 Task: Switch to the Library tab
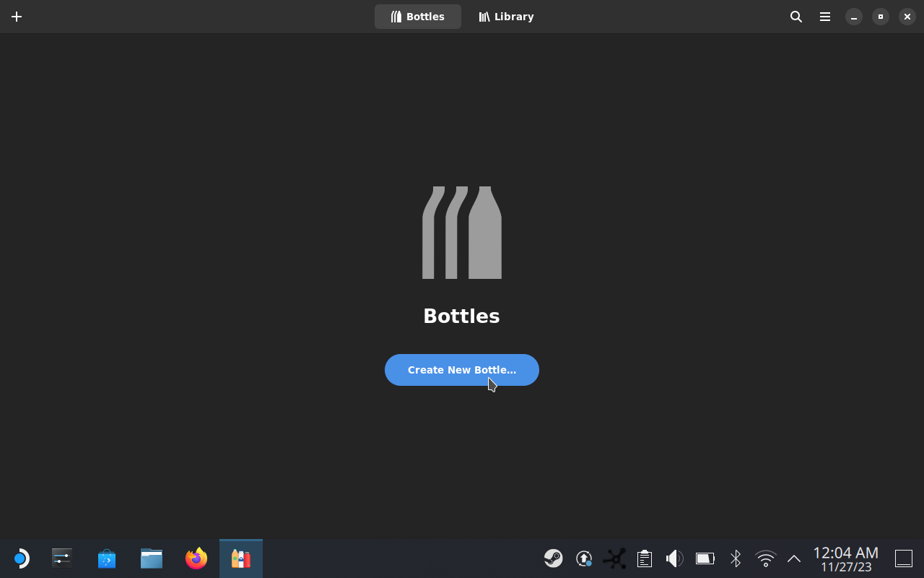506,17
